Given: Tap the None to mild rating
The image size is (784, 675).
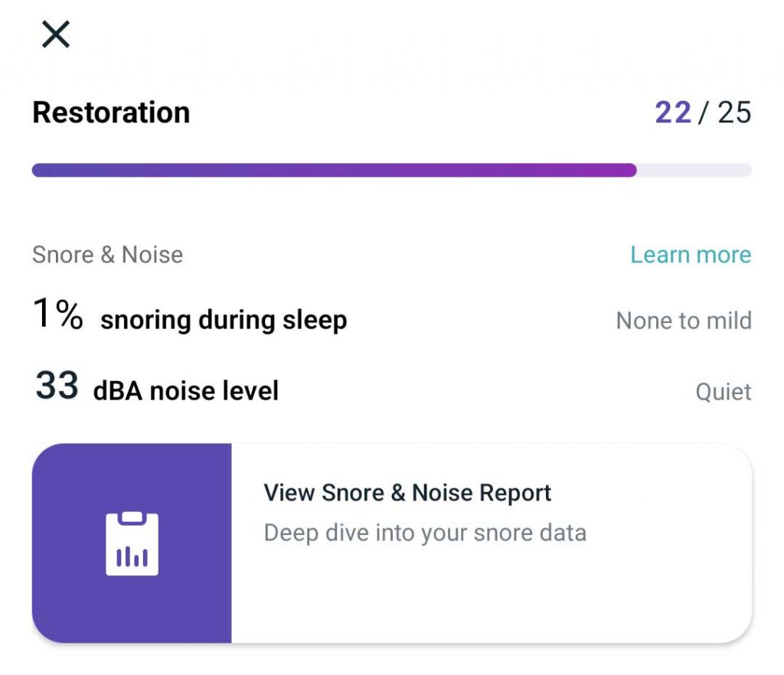Looking at the screenshot, I should tap(683, 320).
